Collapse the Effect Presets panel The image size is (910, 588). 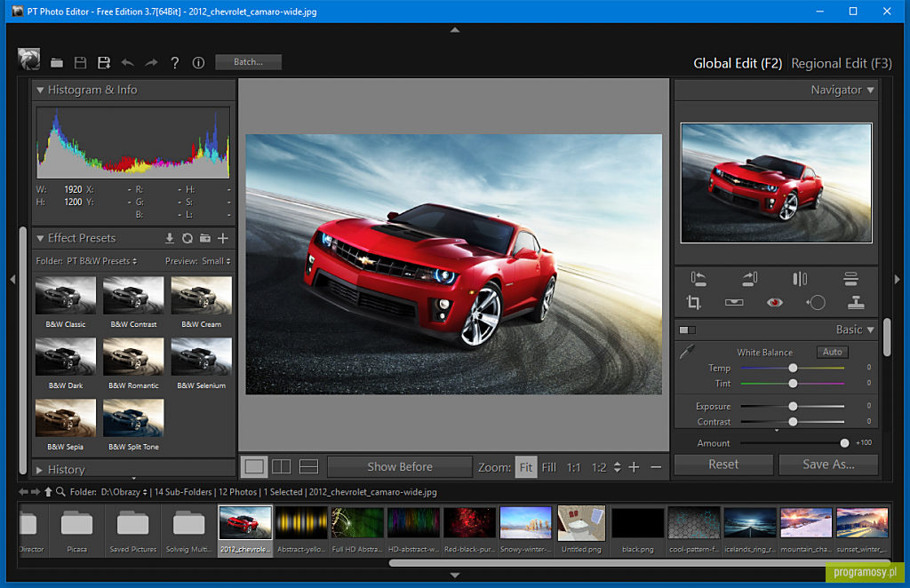(40, 238)
